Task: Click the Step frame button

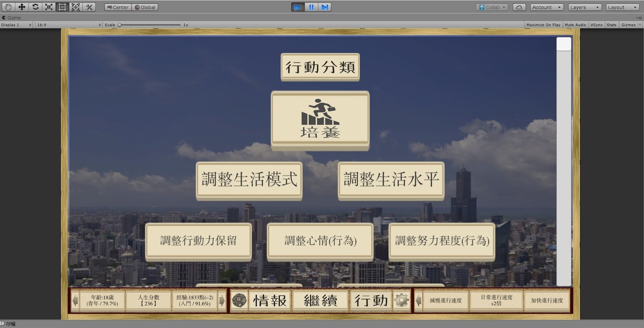Action: (325, 7)
